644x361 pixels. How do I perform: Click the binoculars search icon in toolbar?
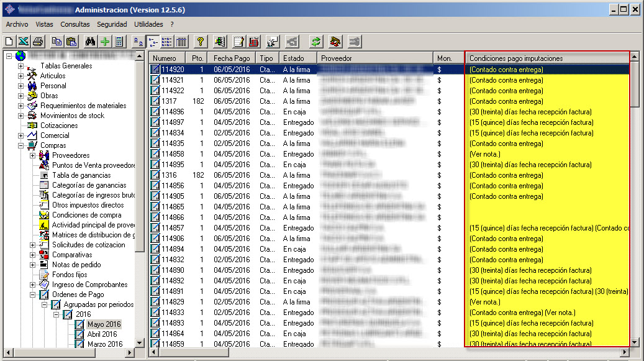90,42
